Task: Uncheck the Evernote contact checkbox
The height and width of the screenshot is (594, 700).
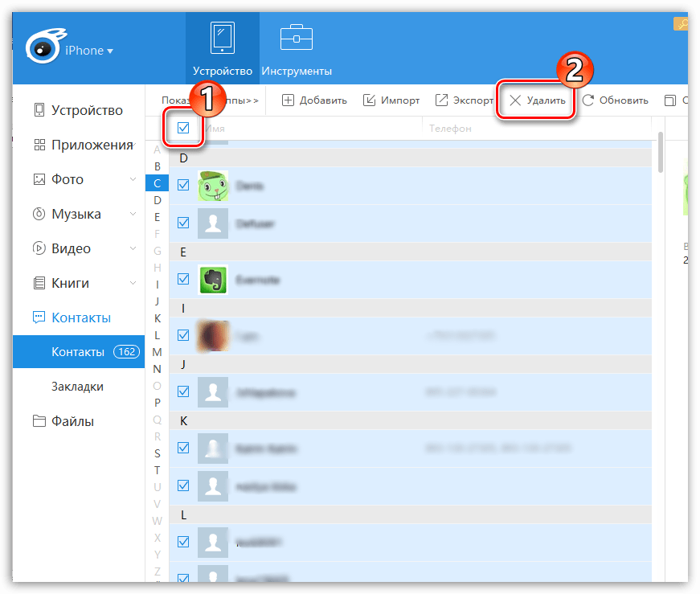Action: (x=183, y=280)
